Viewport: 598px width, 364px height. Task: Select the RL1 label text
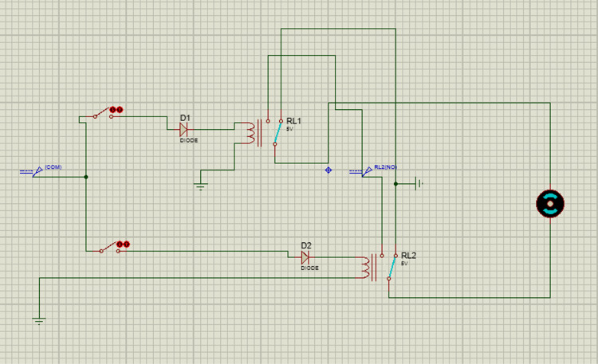pyautogui.click(x=293, y=121)
